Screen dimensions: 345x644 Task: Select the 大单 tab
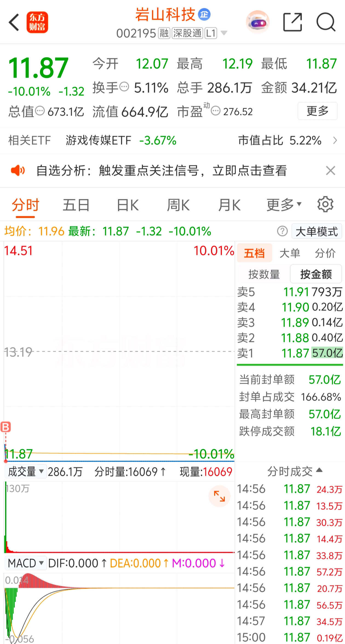tap(290, 253)
